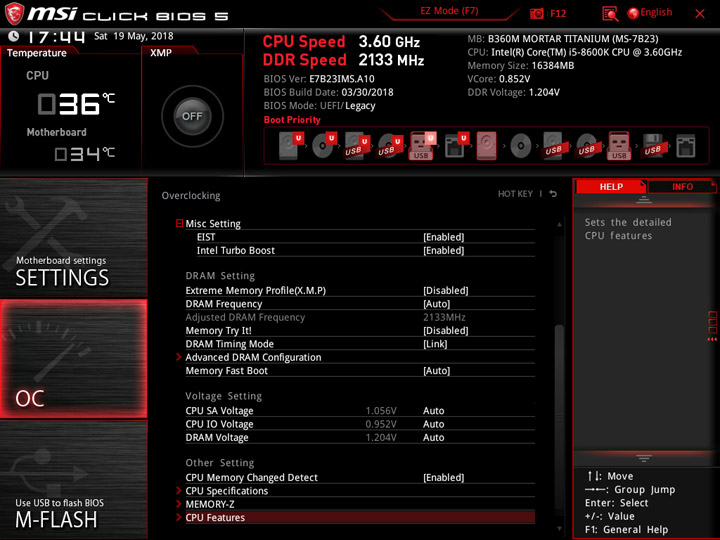
Task: Select the first UEFI hard disk boot icon
Action: (291, 145)
